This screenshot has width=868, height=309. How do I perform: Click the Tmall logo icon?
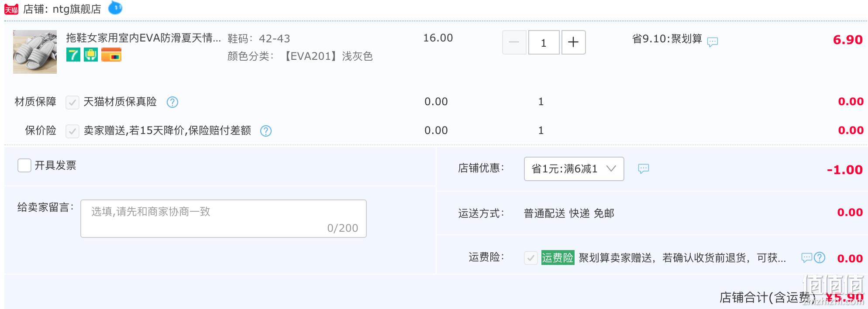(x=11, y=9)
